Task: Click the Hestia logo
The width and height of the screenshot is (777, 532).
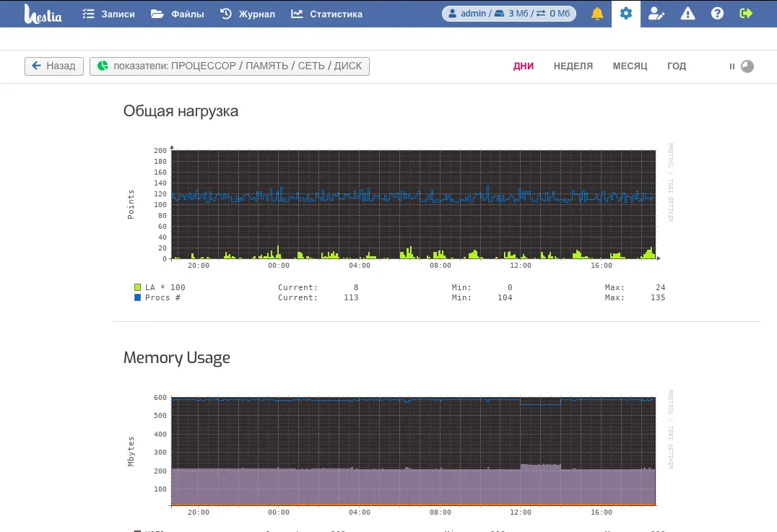Action: [x=43, y=14]
